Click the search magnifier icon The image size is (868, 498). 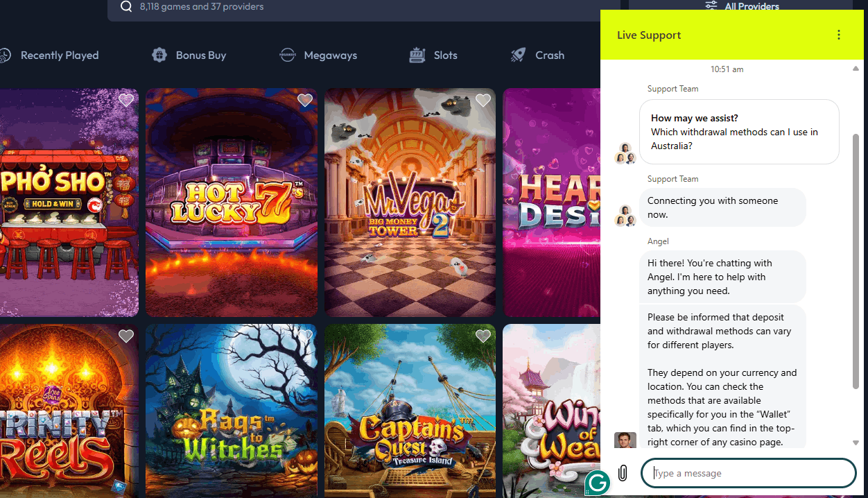(126, 7)
